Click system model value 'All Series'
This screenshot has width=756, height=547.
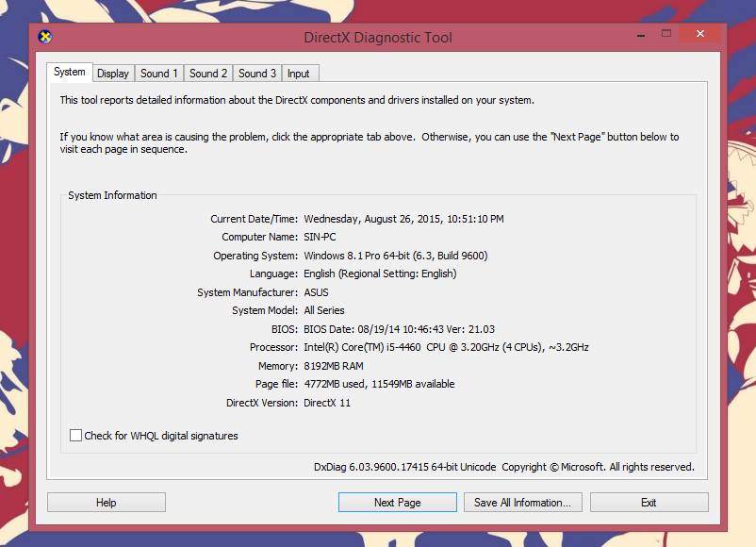pyautogui.click(x=324, y=310)
